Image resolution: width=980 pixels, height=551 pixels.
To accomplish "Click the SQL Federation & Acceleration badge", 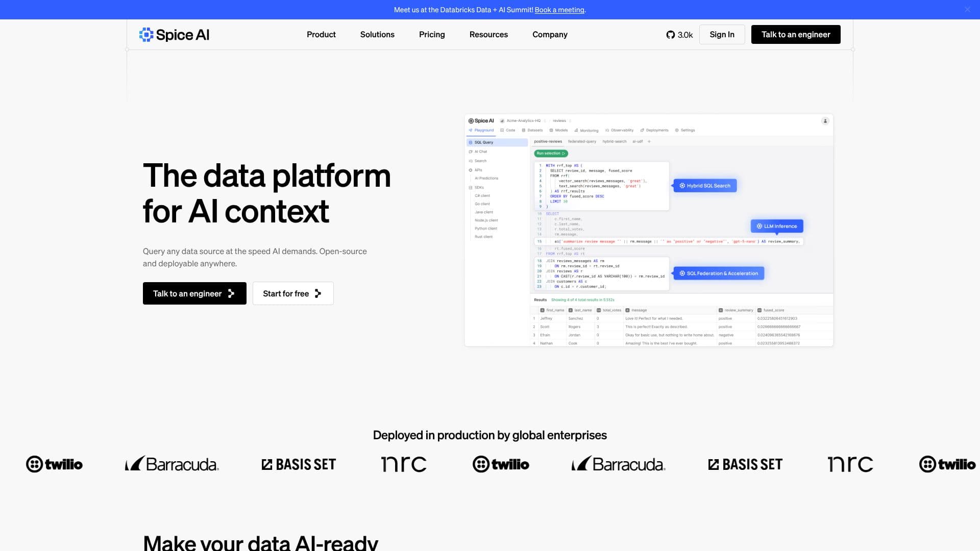I will coord(719,273).
